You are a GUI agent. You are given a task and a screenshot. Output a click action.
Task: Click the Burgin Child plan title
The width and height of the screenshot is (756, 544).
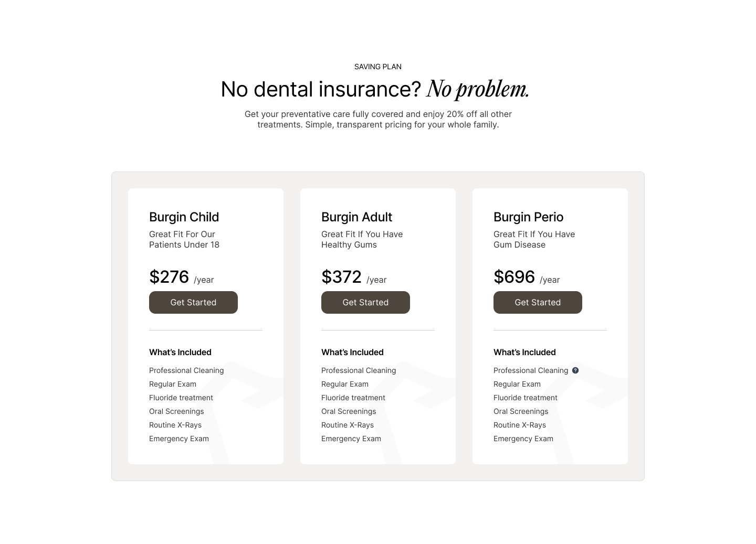184,217
